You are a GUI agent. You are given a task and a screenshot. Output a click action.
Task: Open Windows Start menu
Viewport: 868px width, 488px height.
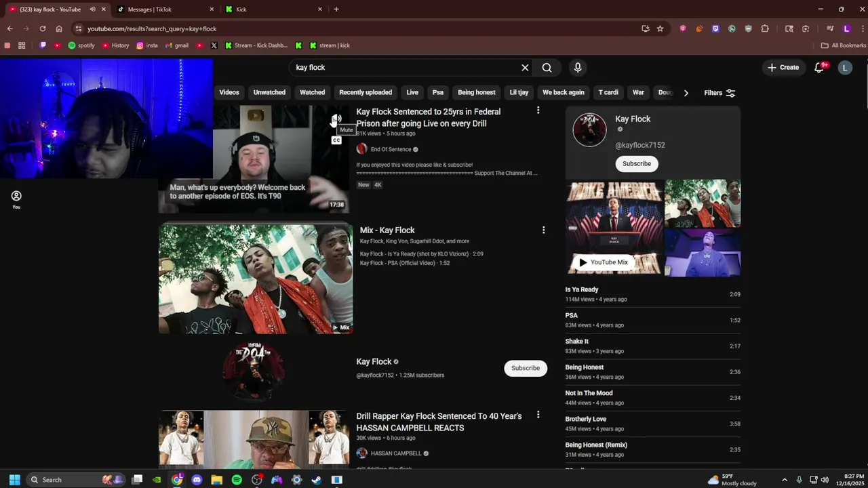(x=14, y=480)
